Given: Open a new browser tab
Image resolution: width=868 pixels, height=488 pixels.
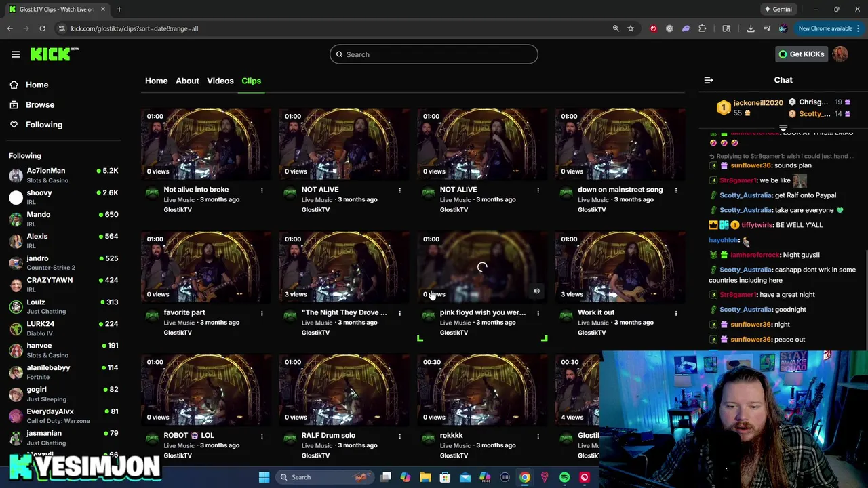Looking at the screenshot, I should (119, 9).
